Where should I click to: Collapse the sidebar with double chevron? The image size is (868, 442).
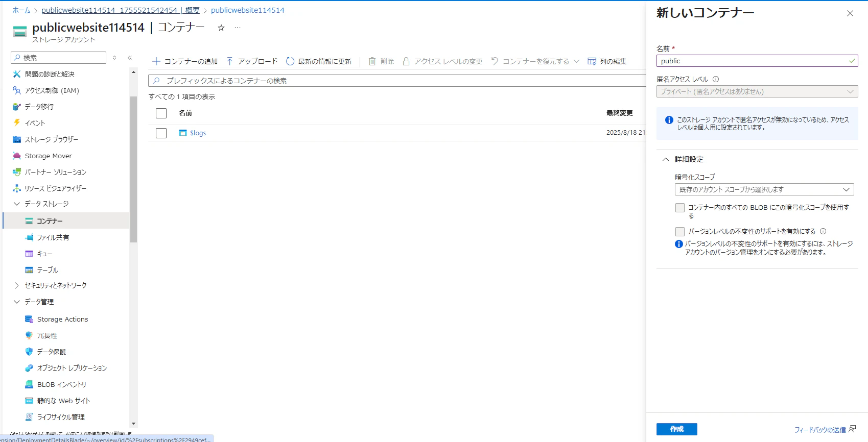coord(130,58)
